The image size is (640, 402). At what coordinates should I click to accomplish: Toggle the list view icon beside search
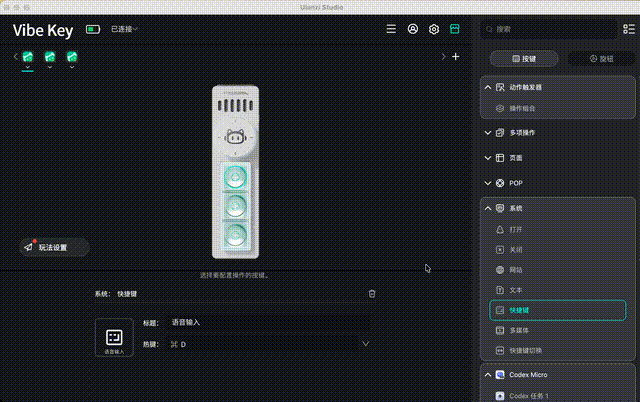click(629, 29)
